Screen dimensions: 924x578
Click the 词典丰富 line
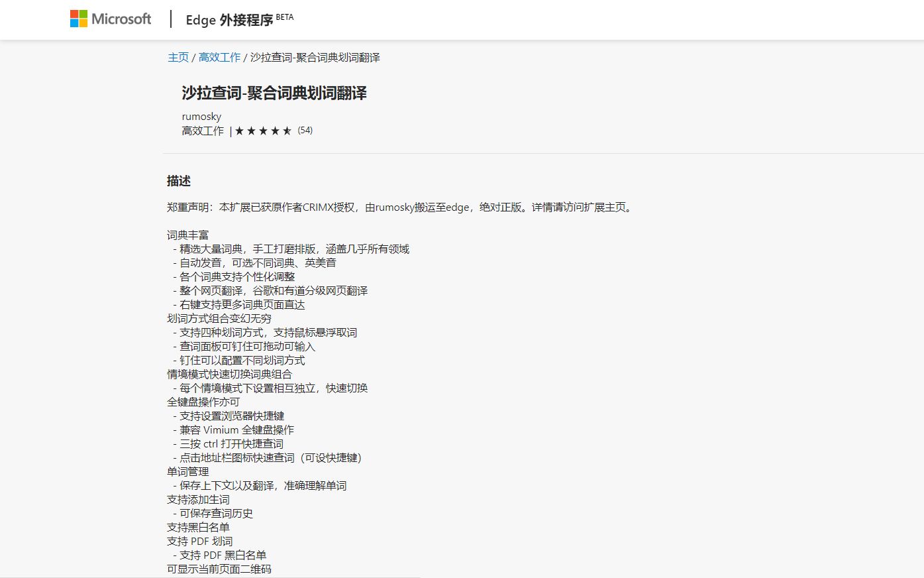pos(187,235)
